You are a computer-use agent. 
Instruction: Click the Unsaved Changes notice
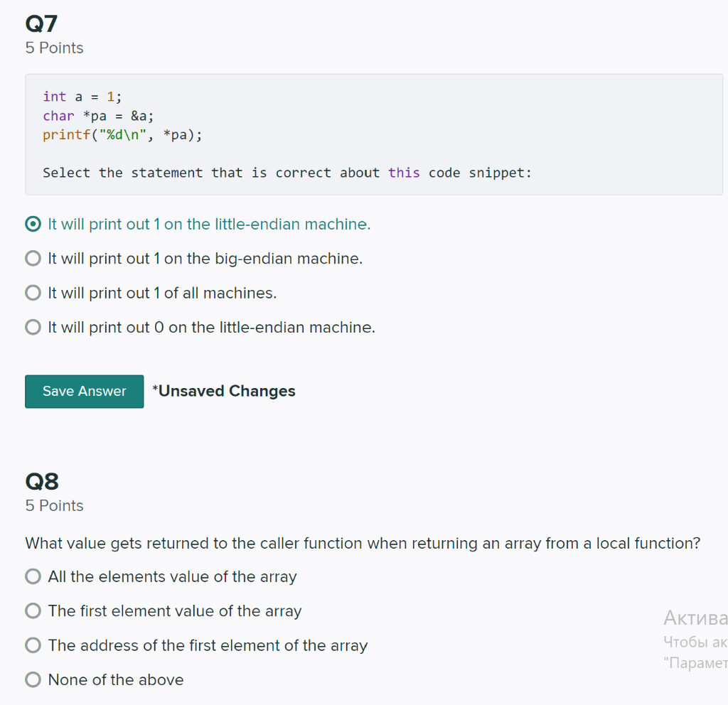coord(223,392)
